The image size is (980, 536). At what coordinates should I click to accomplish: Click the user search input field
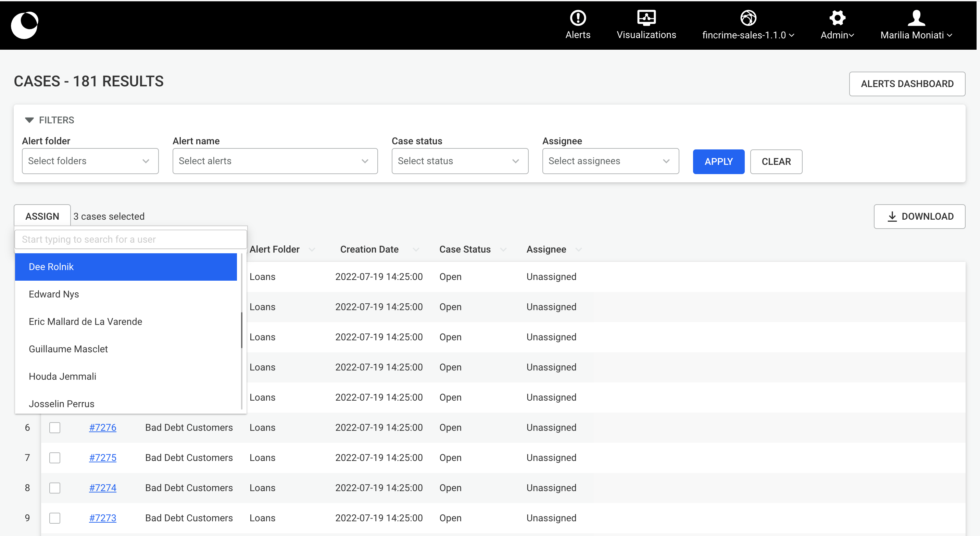pyautogui.click(x=130, y=239)
